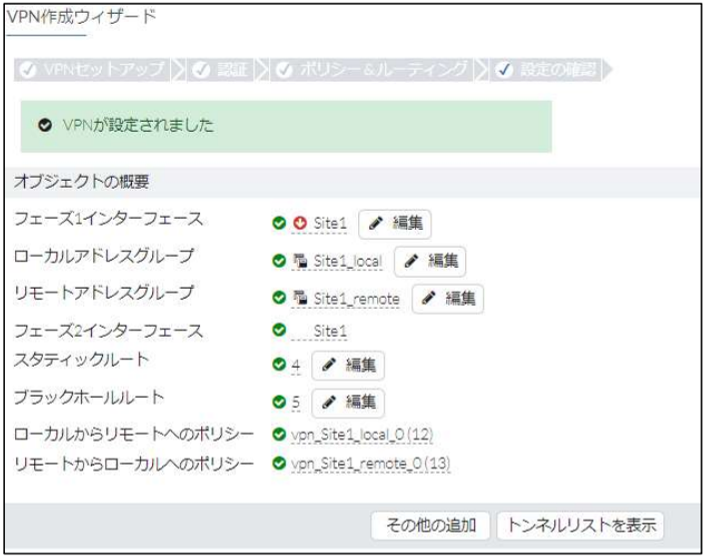The height and width of the screenshot is (558, 705).
Task: Go to ポリシー&ルーティング wizard step
Action: click(x=371, y=70)
